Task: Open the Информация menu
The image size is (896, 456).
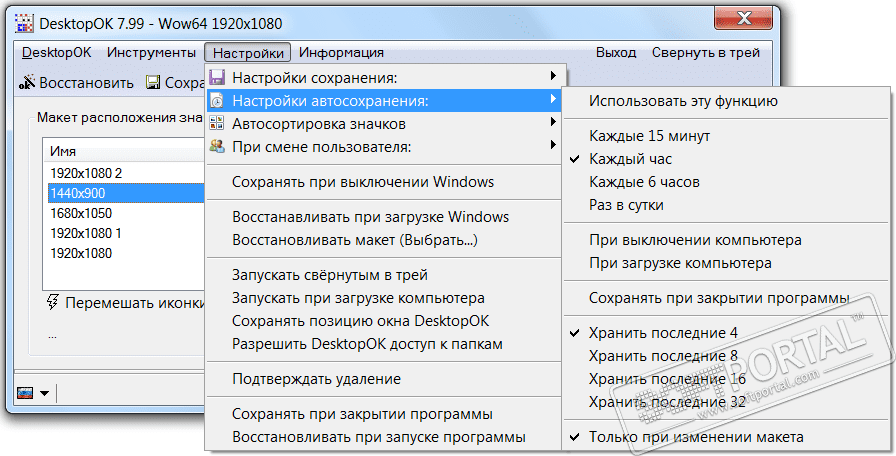Action: [x=341, y=53]
